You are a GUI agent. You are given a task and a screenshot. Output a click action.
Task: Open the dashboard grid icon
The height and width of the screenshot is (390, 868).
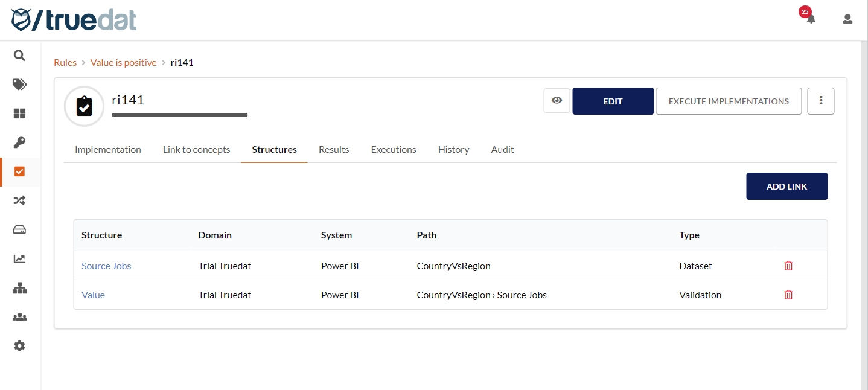pyautogui.click(x=19, y=113)
